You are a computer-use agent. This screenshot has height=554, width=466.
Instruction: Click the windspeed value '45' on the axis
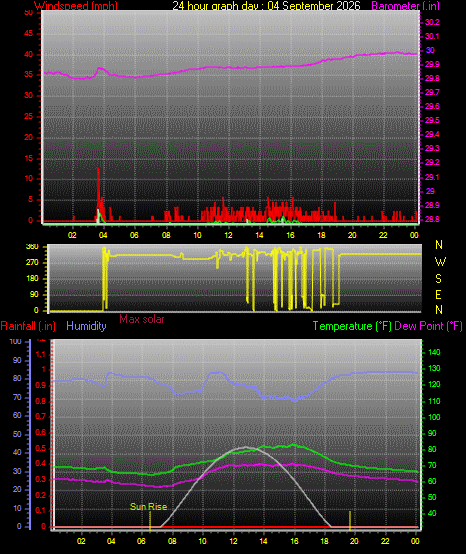click(28, 34)
